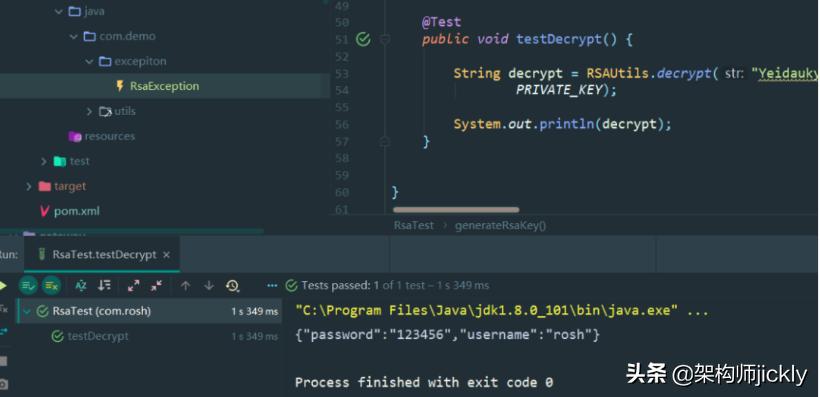
Task: Open the pom.xml file
Action: tap(76, 211)
